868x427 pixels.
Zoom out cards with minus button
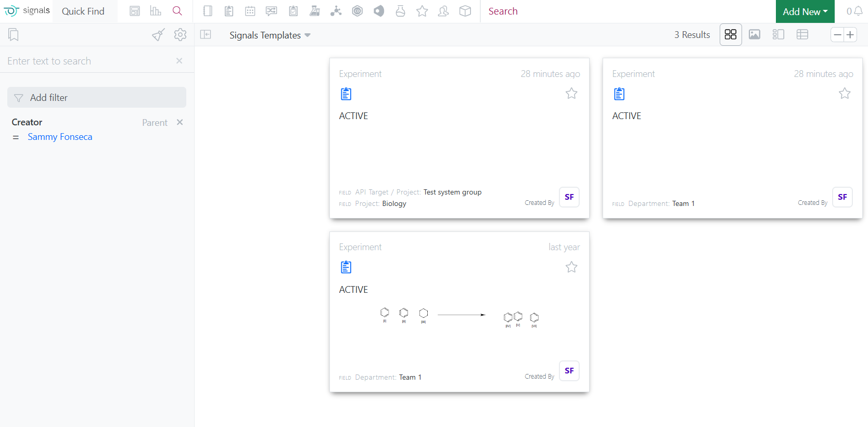click(x=837, y=35)
